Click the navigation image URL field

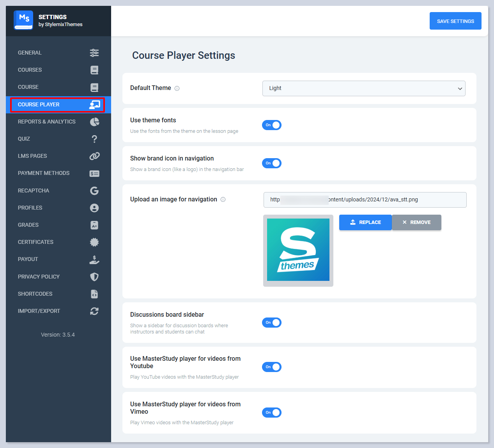point(365,200)
